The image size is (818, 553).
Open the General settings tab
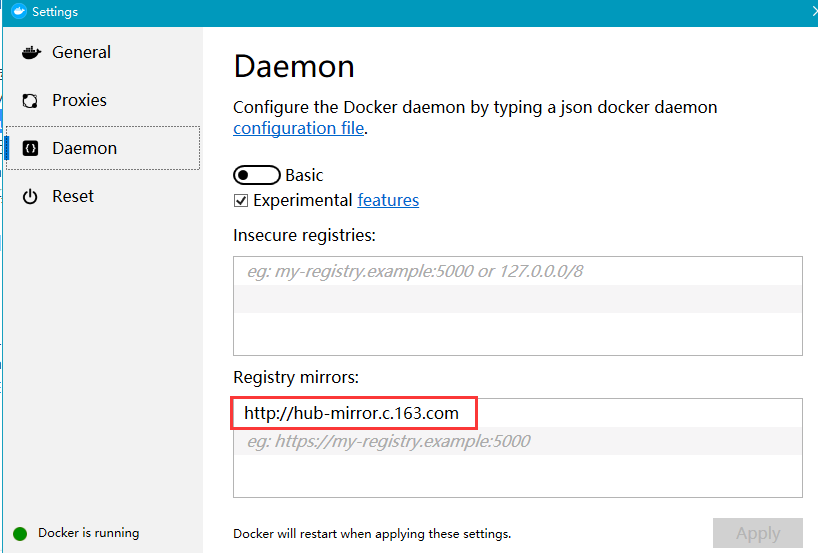81,53
